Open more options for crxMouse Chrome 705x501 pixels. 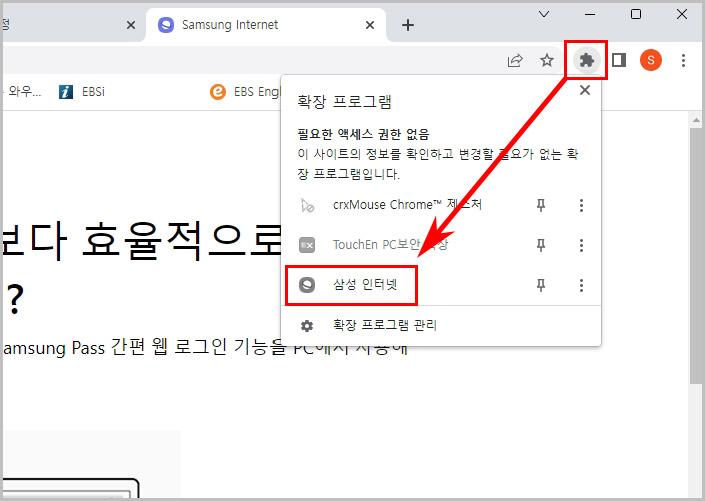pos(581,206)
